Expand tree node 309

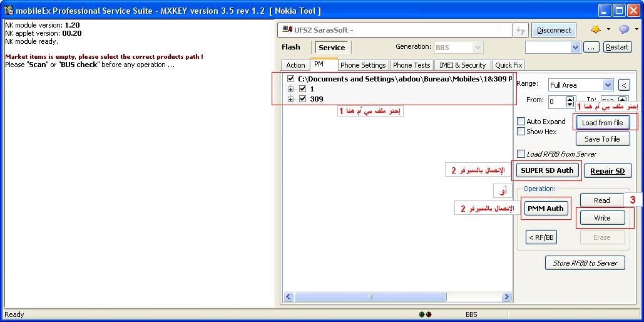coord(291,99)
